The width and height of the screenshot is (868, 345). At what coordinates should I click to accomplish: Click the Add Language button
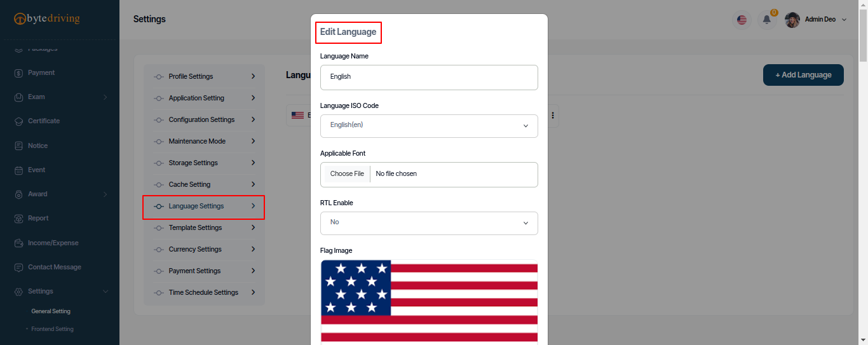[803, 75]
